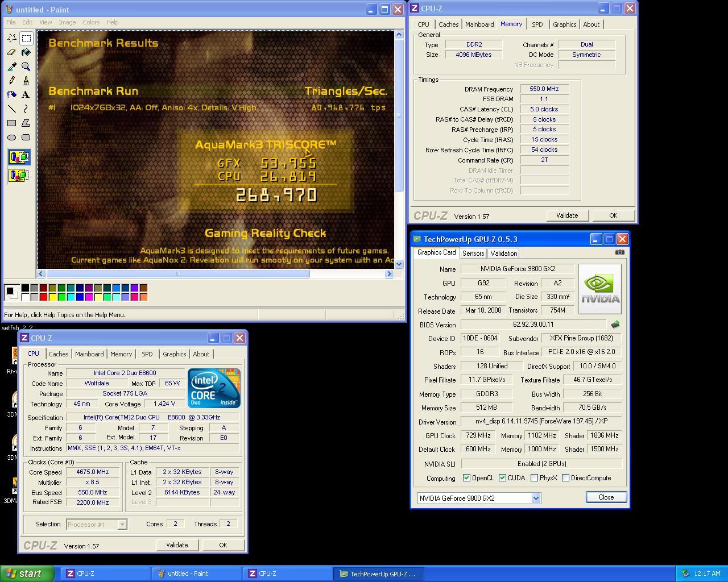This screenshot has width=728, height=582.
Task: Select the white color swatch in Paint palette
Action: click(25, 297)
